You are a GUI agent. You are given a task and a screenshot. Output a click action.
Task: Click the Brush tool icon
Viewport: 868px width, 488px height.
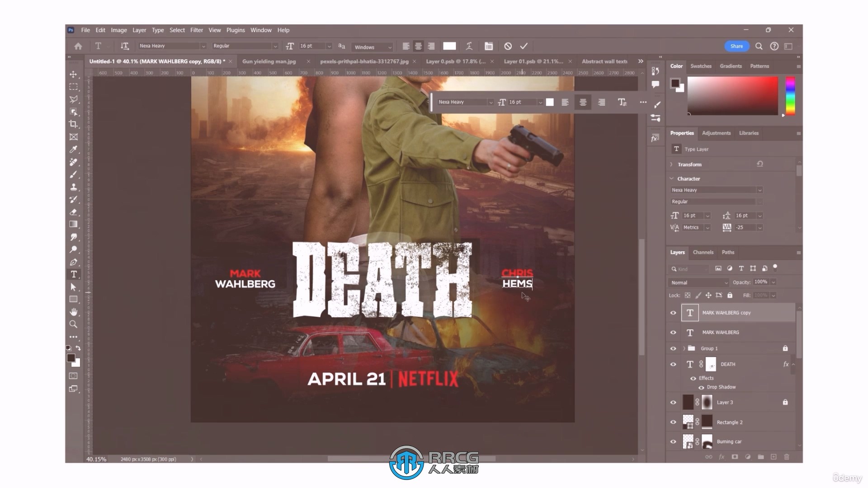[x=73, y=174]
